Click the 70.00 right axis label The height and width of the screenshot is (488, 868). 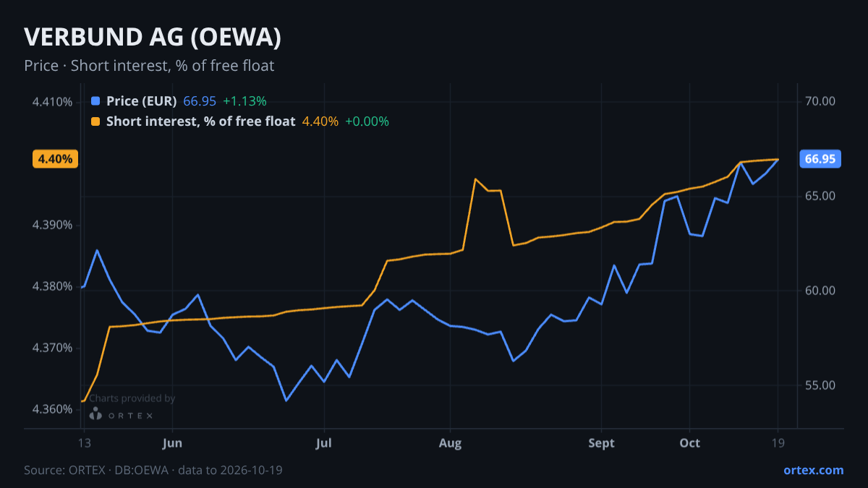pos(820,101)
